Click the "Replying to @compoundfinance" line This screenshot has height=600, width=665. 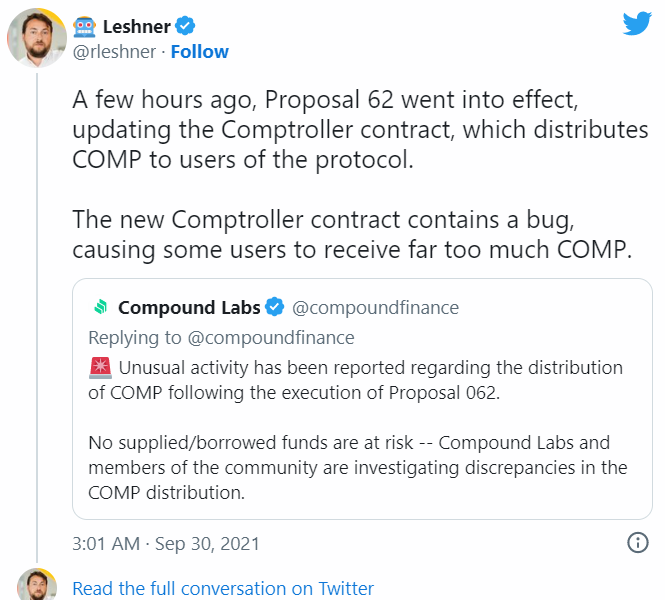pos(221,337)
